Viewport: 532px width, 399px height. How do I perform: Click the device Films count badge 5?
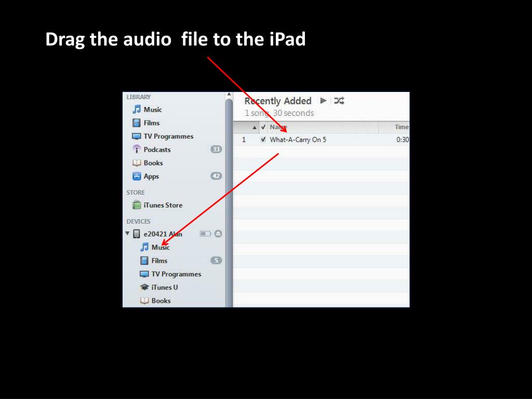pyautogui.click(x=216, y=261)
